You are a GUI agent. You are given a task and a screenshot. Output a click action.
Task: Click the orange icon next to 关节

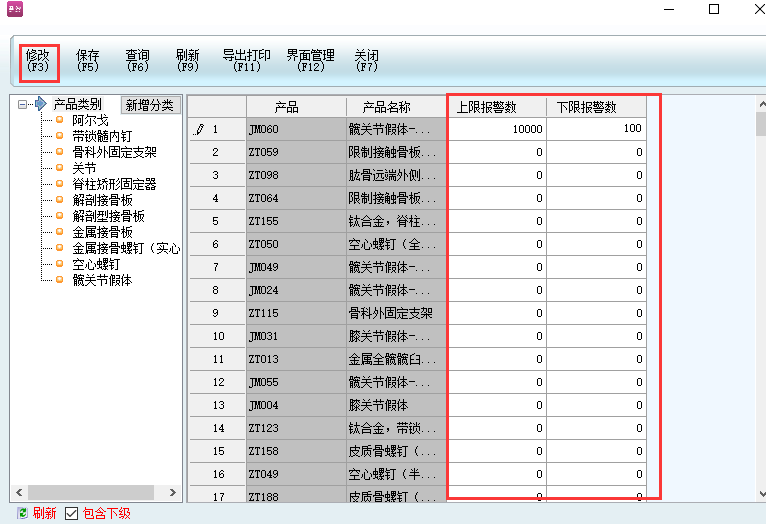click(x=59, y=168)
